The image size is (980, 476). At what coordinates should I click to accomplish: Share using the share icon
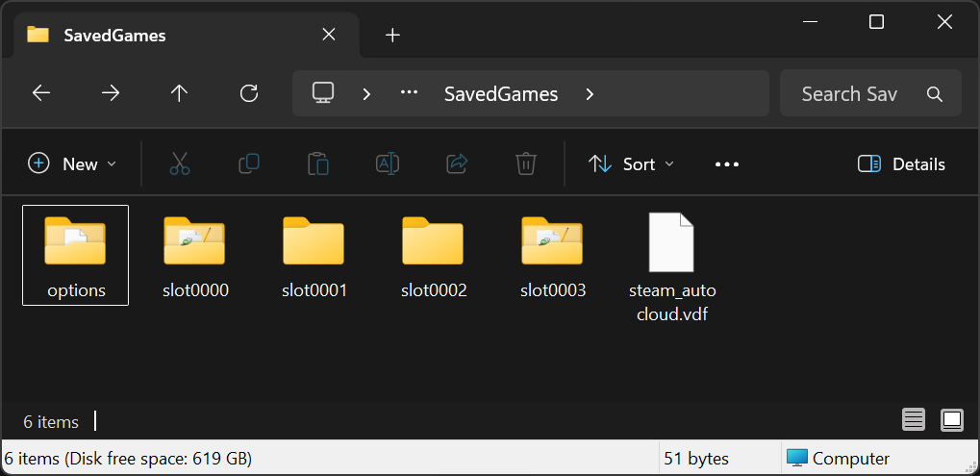point(457,163)
